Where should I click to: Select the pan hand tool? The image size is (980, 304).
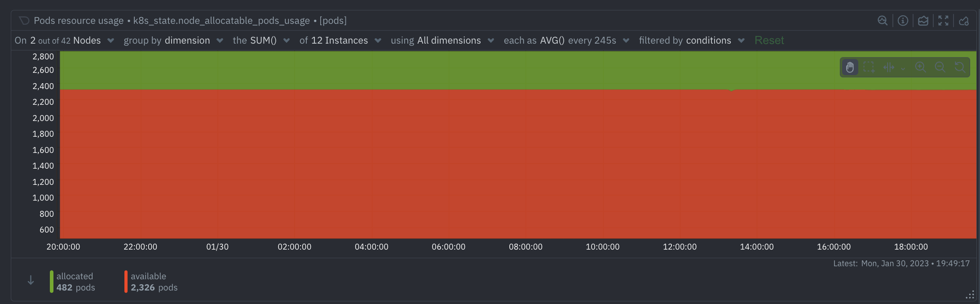(850, 67)
